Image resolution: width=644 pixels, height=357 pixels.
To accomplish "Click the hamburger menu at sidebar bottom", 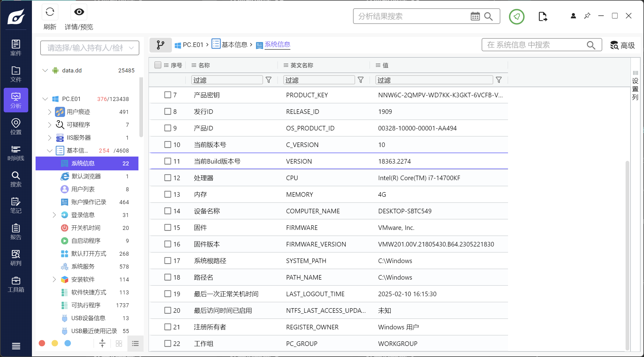I will coord(16,346).
